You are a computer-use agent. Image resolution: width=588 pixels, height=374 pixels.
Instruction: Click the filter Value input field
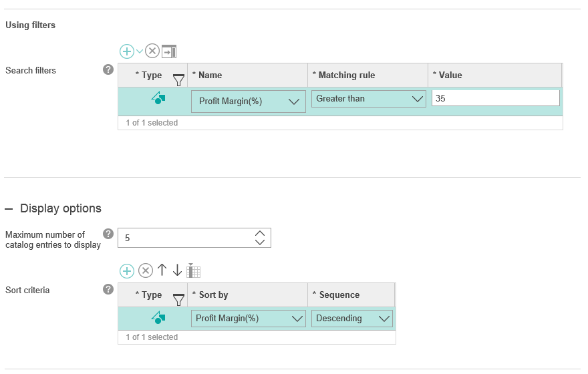pyautogui.click(x=495, y=98)
